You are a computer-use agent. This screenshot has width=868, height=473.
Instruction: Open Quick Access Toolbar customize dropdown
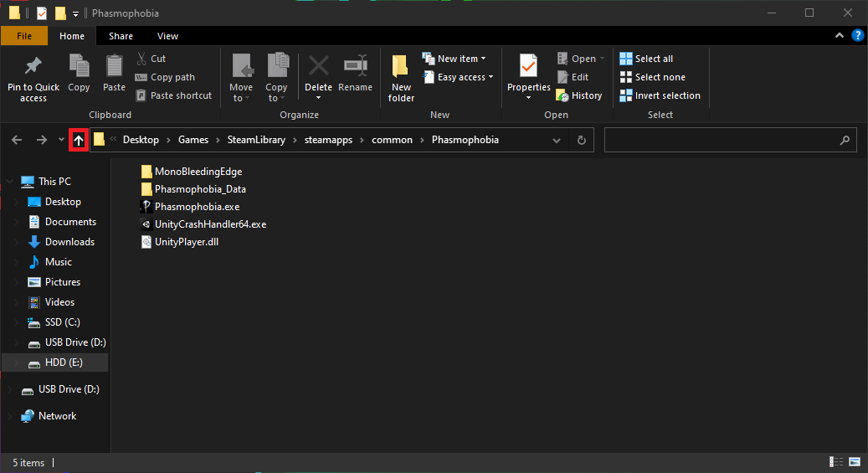point(75,13)
